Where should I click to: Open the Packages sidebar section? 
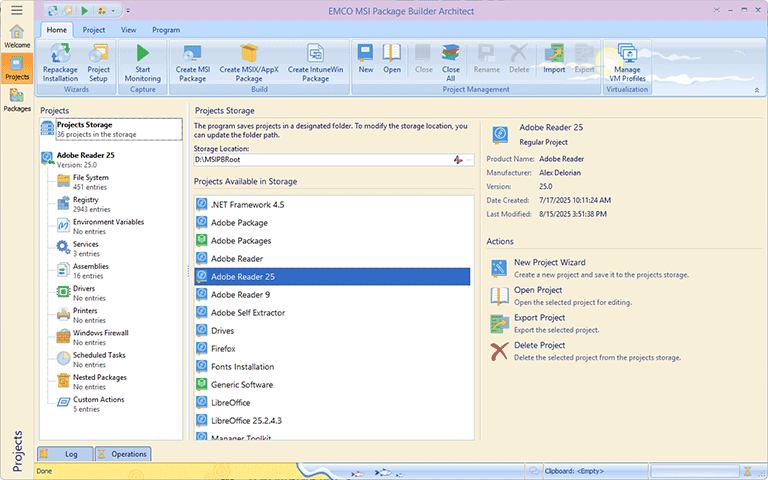click(16, 99)
